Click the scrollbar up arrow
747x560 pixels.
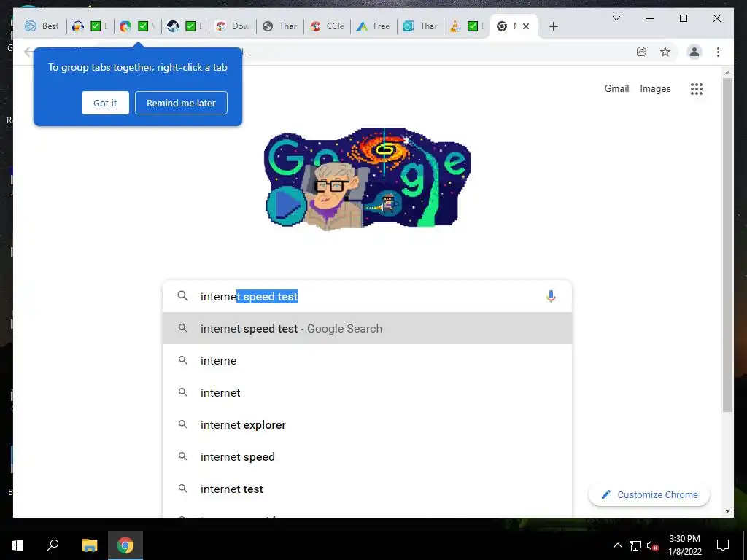tap(727, 72)
